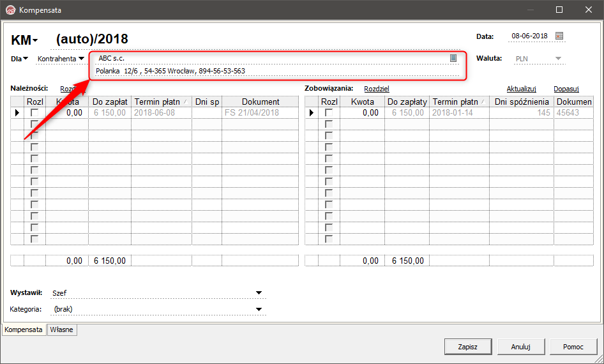This screenshot has height=364, width=604.
Task: Open the Wystawił Szef dropdown
Action: tap(259, 293)
